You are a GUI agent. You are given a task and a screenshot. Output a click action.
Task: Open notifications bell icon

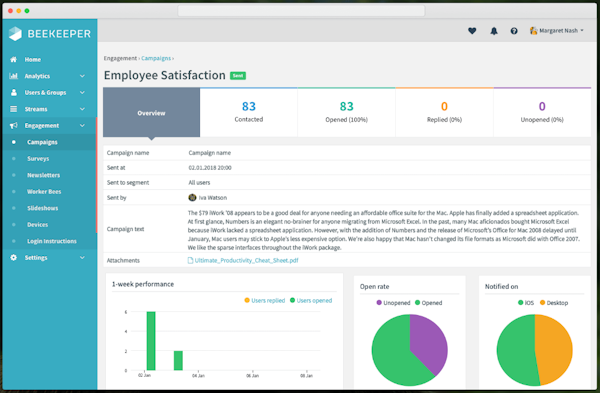pos(494,31)
